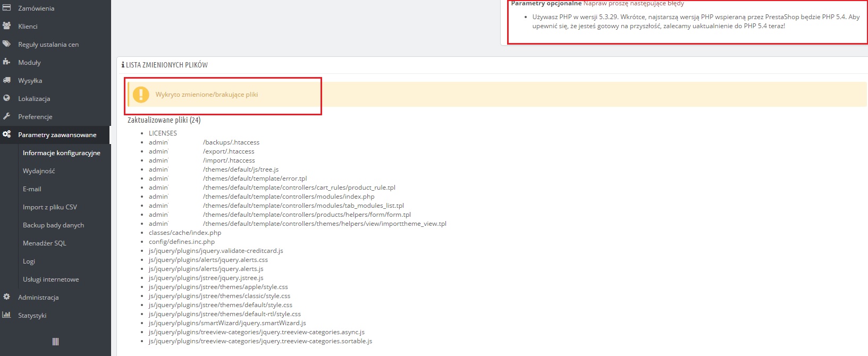Click the Wysyłka truck icon
This screenshot has height=356, width=868.
[6, 80]
